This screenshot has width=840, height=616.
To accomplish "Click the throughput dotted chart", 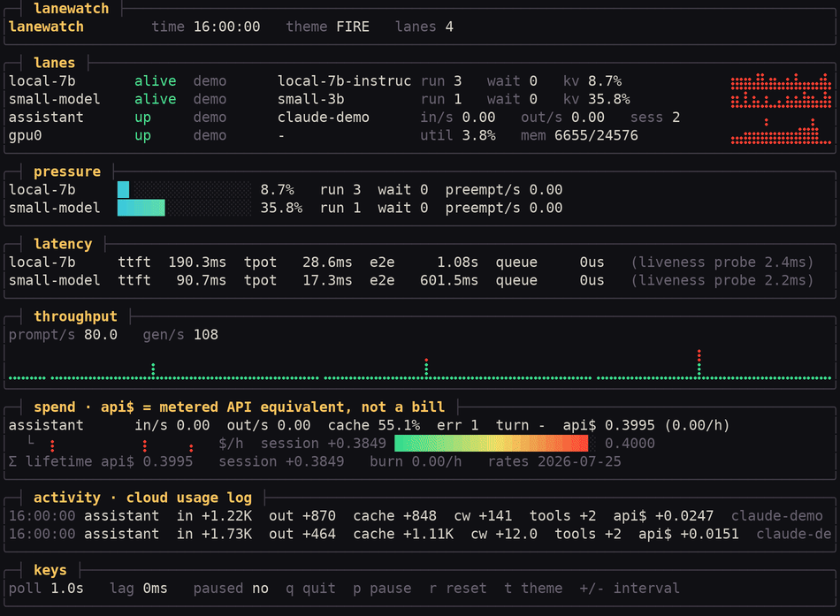I will coord(420,365).
